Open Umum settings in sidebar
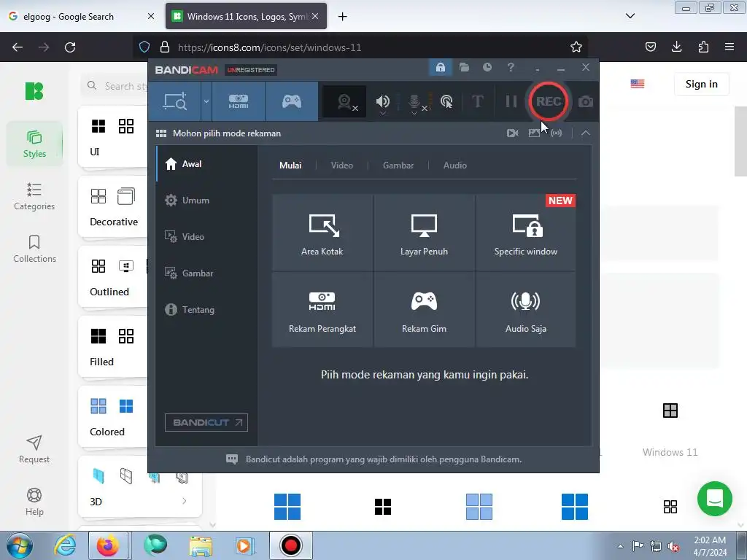This screenshot has width=747, height=560. (x=206, y=201)
